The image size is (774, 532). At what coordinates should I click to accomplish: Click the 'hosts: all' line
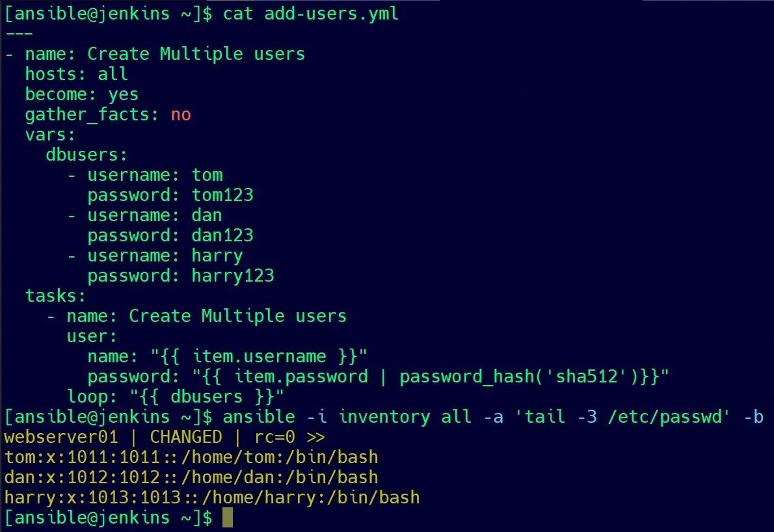click(77, 74)
